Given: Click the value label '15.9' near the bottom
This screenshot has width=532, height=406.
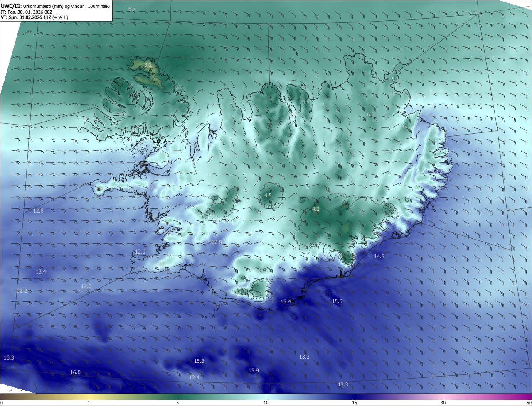Looking at the screenshot, I should (254, 370).
